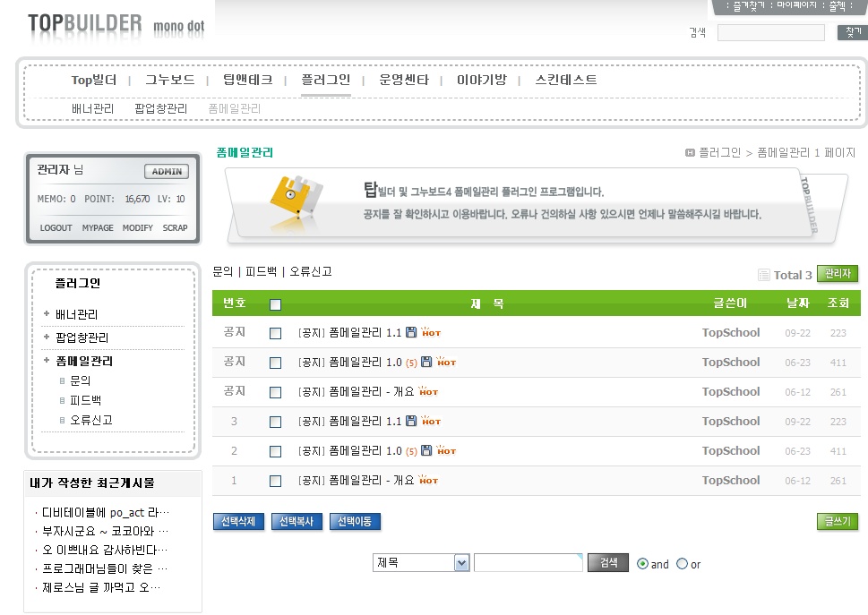Open the 그누보드 top menu
Viewport: 868px width, 615px height.
[x=170, y=80]
